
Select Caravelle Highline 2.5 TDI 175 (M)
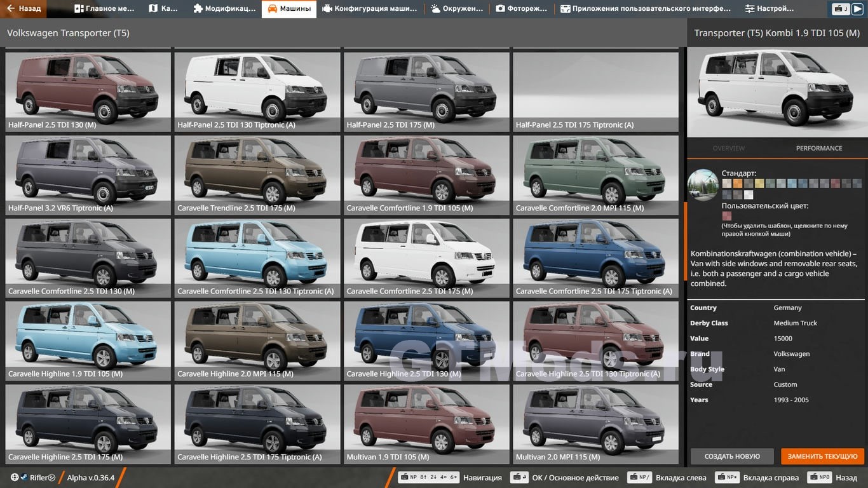88,424
